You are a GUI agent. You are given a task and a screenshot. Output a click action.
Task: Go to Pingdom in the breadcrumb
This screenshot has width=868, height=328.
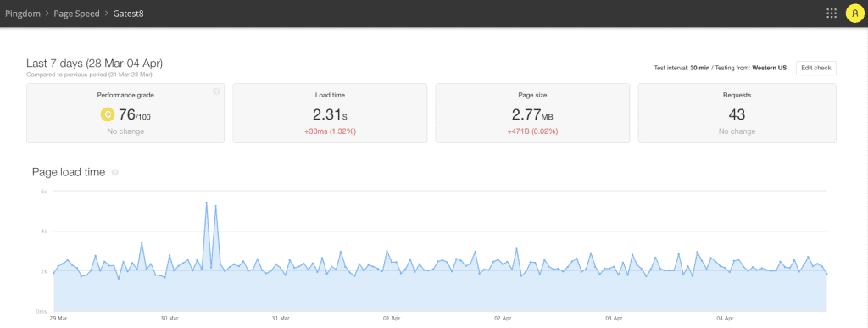point(23,14)
